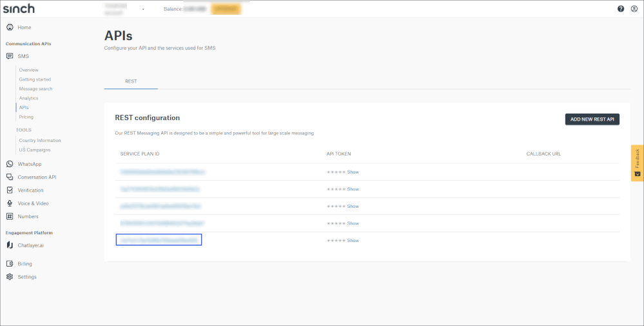The image size is (644, 326).
Task: Click the Billing wallet icon
Action: (x=10, y=264)
